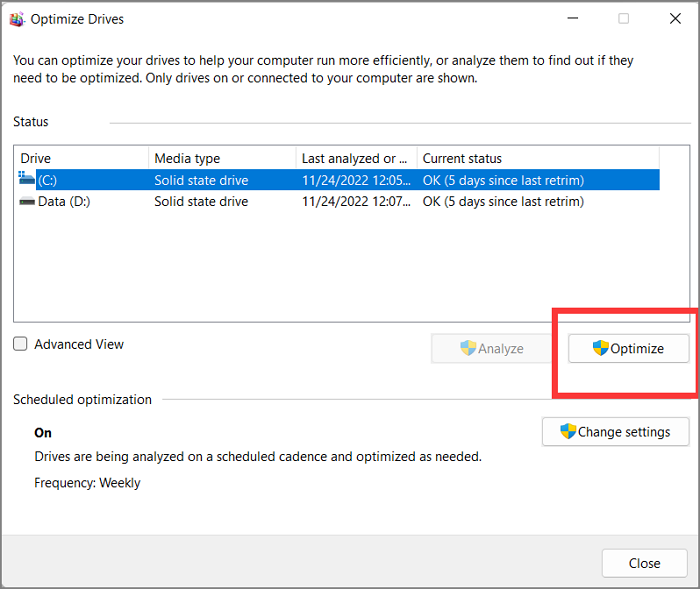This screenshot has width=700, height=589.
Task: Click the Data (D:) drive icon
Action: pyautogui.click(x=27, y=202)
